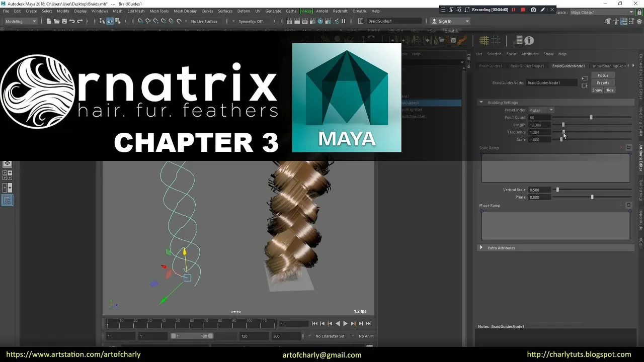This screenshot has height=362, width=644.
Task: Click the New Scene icon in toolbar
Action: tap(48, 21)
